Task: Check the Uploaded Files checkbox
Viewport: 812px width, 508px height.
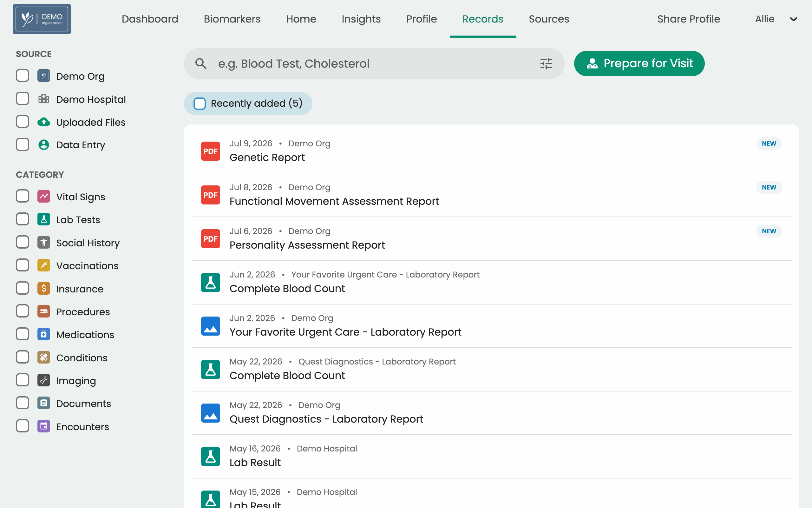Action: [x=23, y=122]
